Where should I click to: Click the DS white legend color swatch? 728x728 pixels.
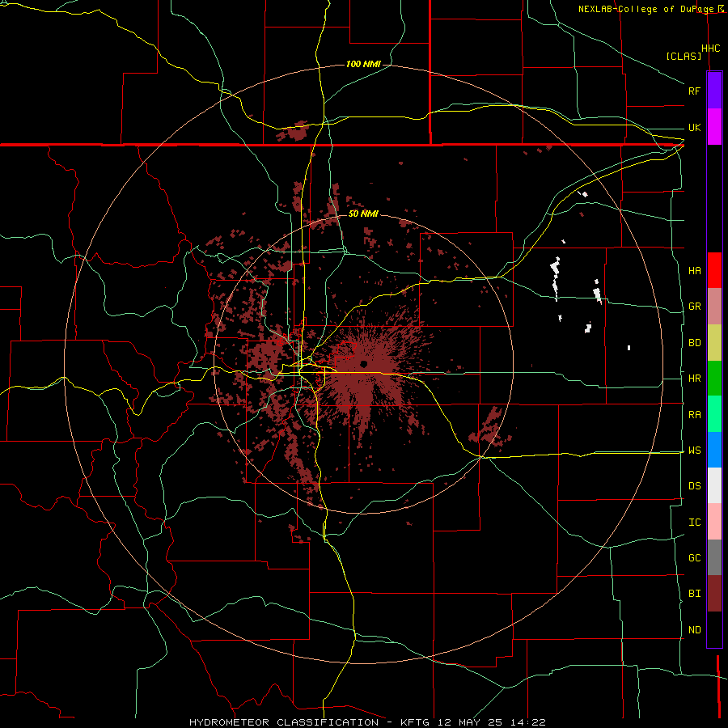(714, 485)
